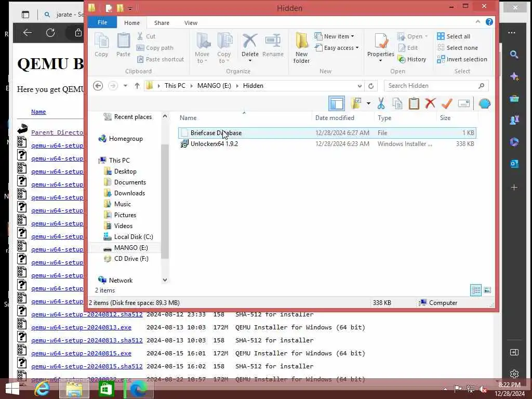
Task: Open the New item dropdown
Action: pyautogui.click(x=334, y=36)
